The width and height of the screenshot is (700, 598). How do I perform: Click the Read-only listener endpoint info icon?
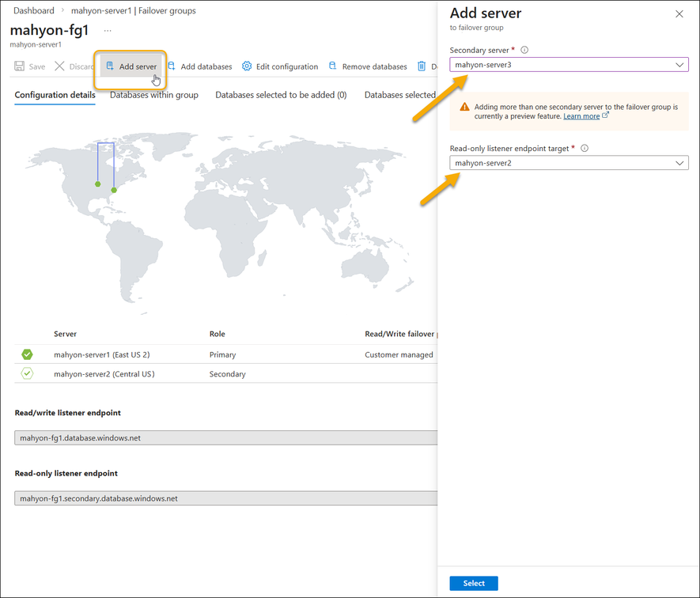point(585,148)
